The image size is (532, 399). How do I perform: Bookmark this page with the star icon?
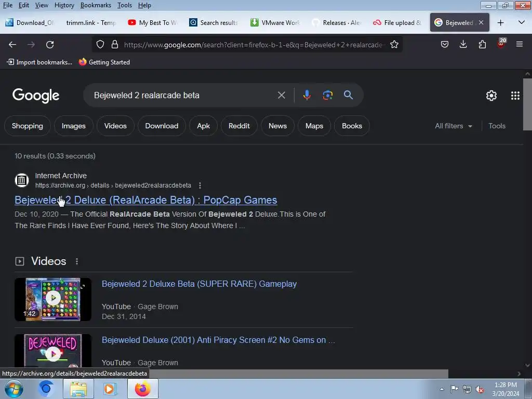click(x=394, y=45)
